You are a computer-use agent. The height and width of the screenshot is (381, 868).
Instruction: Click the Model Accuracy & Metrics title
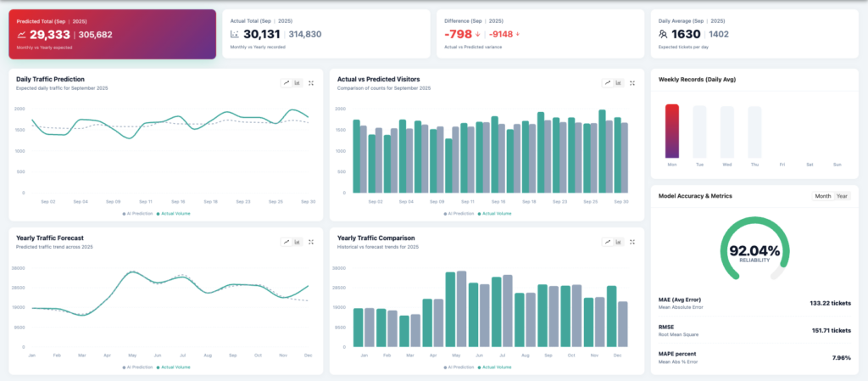click(695, 196)
